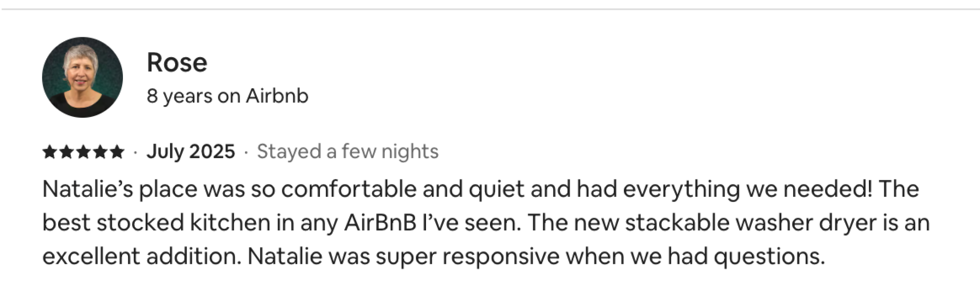Click the second rating star

click(66, 152)
